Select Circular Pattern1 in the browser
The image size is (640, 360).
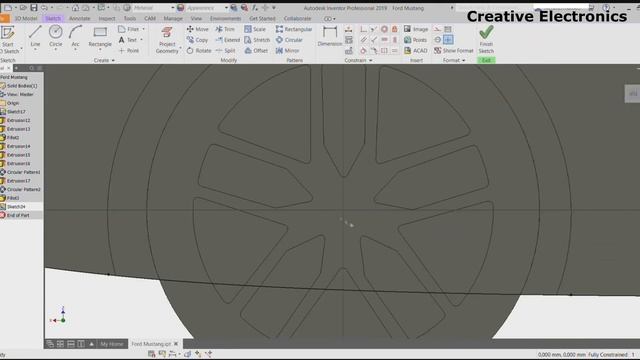[x=24, y=172]
